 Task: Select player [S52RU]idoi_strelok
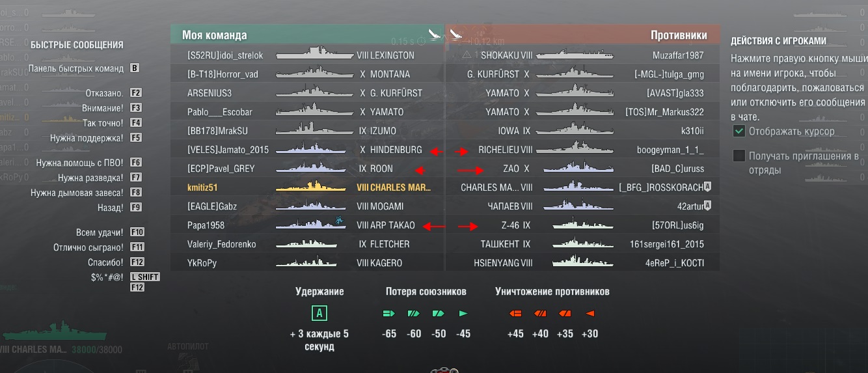point(225,55)
